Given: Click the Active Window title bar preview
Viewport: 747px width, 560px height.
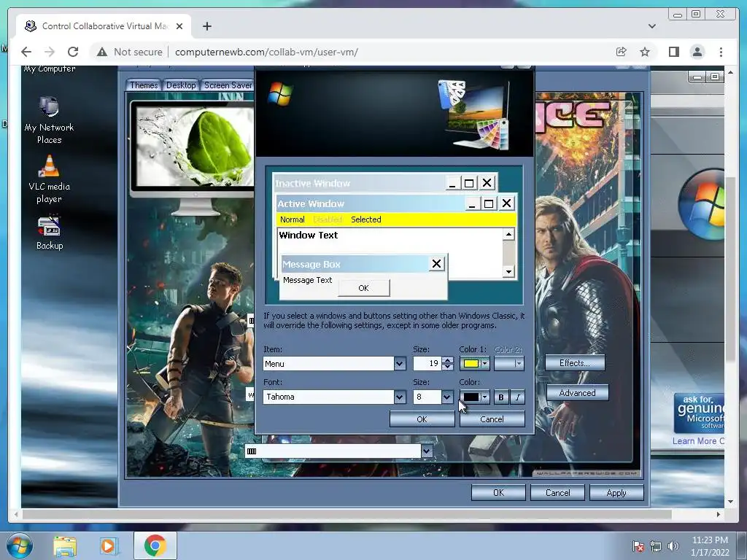Looking at the screenshot, I should click(371, 204).
